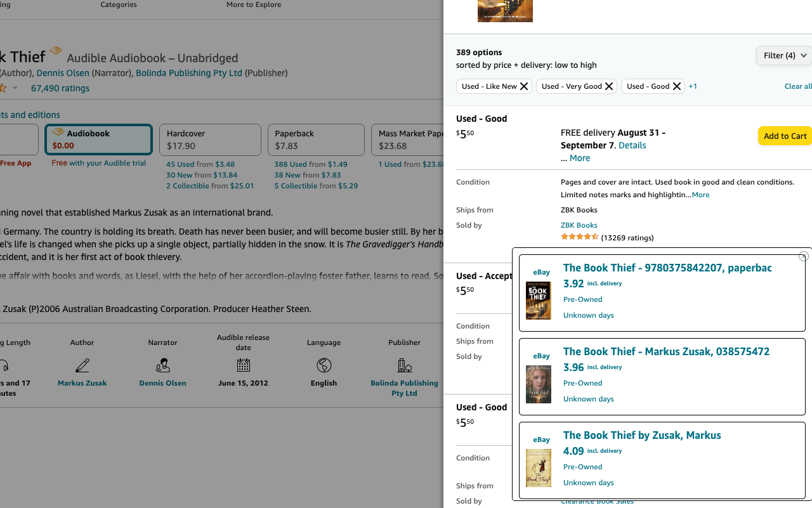Open Bolinda Publishing detail link
812x508 pixels.
[405, 388]
